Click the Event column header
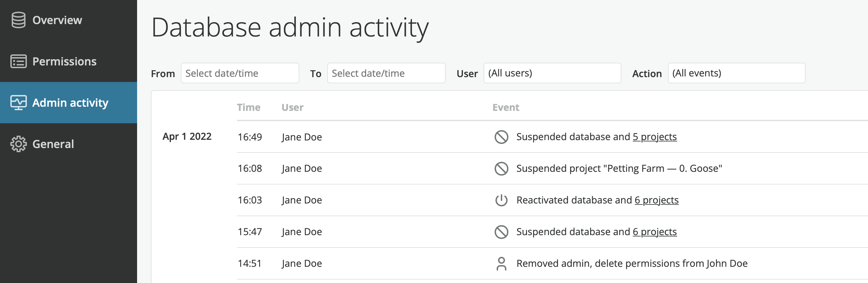Image resolution: width=868 pixels, height=283 pixels. (x=506, y=107)
